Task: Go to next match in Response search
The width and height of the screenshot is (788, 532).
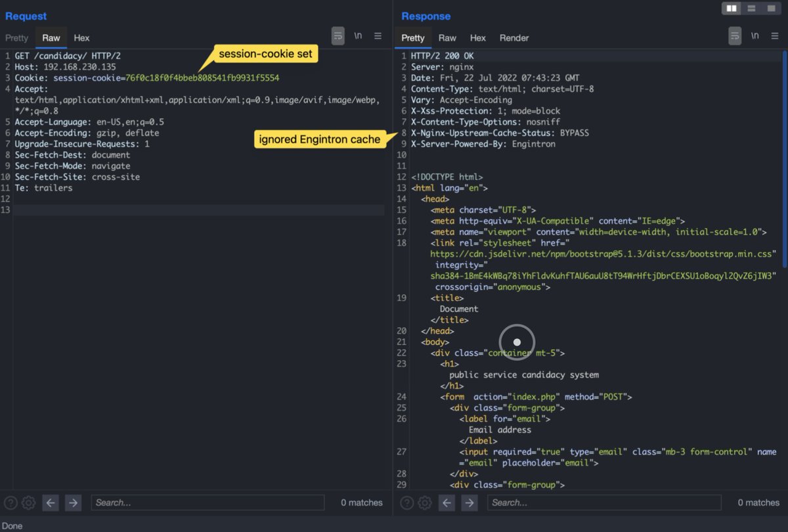Action: tap(470, 503)
